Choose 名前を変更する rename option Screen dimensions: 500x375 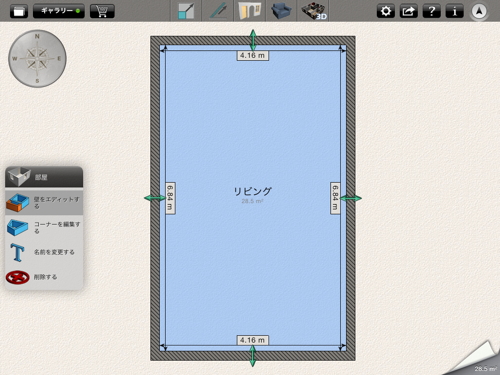coord(44,252)
